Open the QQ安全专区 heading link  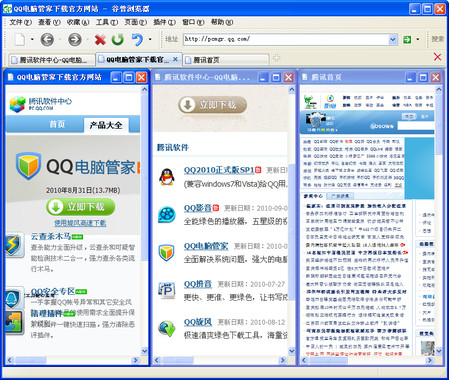coord(53,291)
